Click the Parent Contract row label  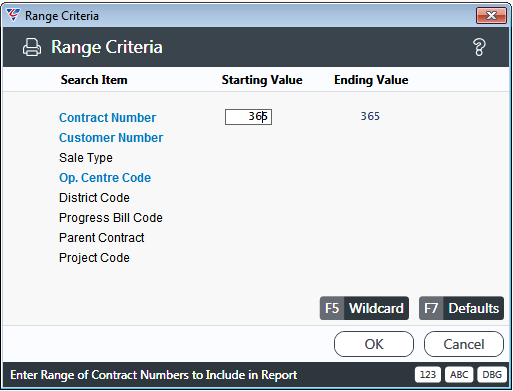[x=102, y=238]
